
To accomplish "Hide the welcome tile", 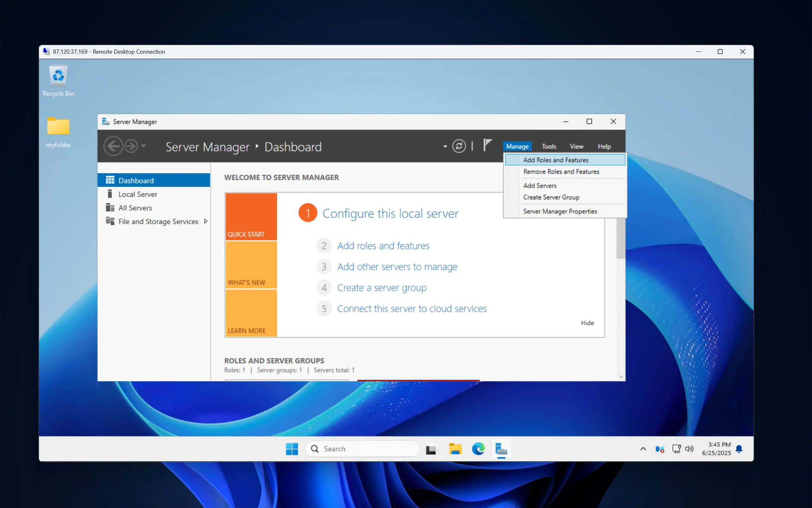I will click(x=587, y=323).
